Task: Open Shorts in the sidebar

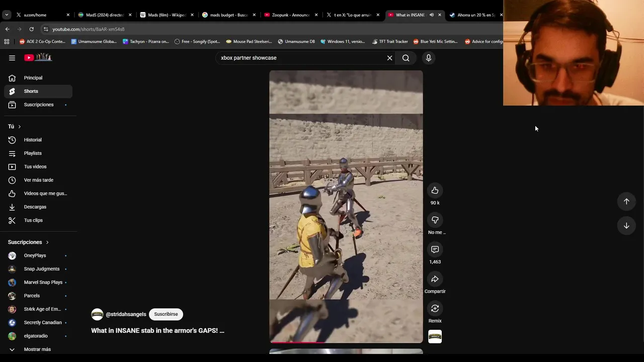Action: click(38, 92)
